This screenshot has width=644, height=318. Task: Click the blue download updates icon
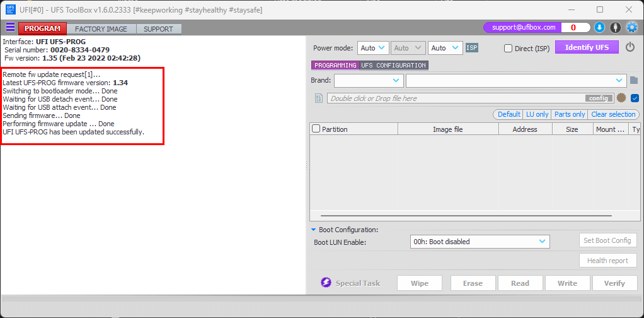[x=599, y=28]
